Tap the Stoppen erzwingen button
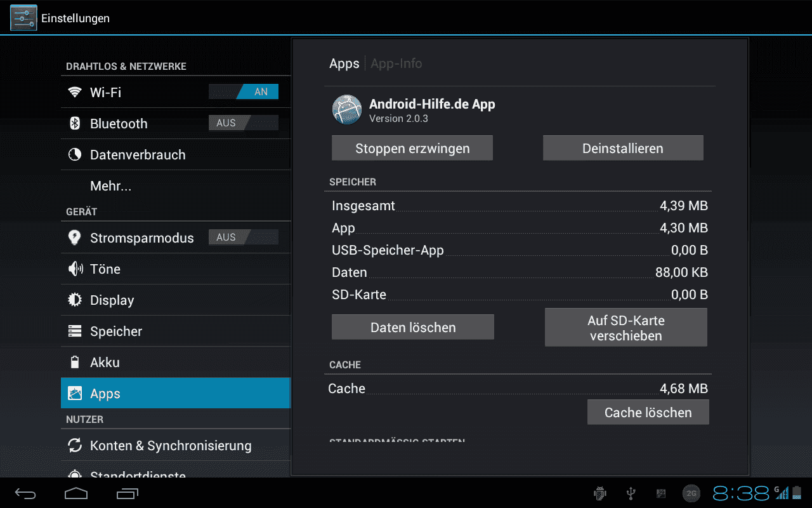The width and height of the screenshot is (812, 508). [x=412, y=148]
